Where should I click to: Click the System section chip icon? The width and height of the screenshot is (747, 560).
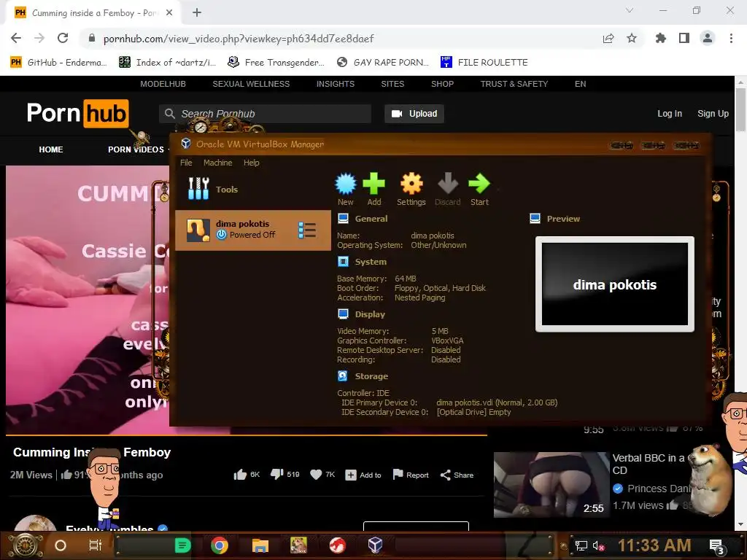click(x=343, y=262)
